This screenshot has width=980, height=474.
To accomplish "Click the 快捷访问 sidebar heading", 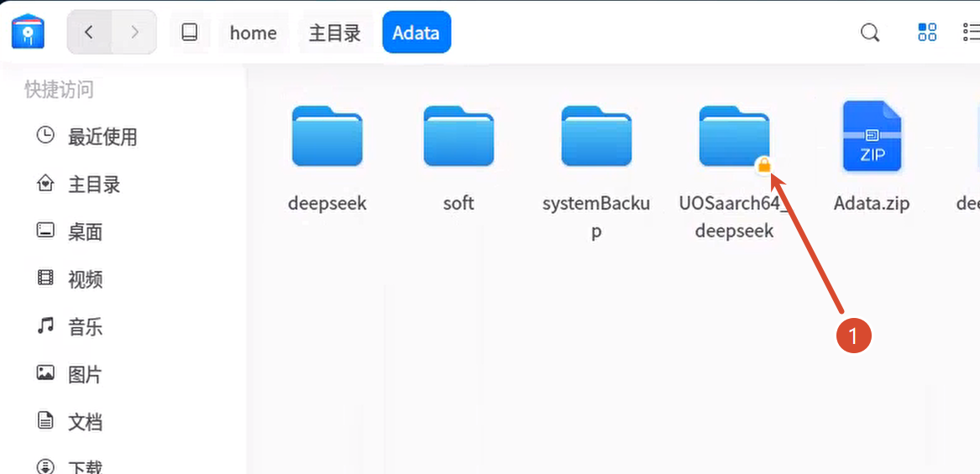I will (x=59, y=89).
